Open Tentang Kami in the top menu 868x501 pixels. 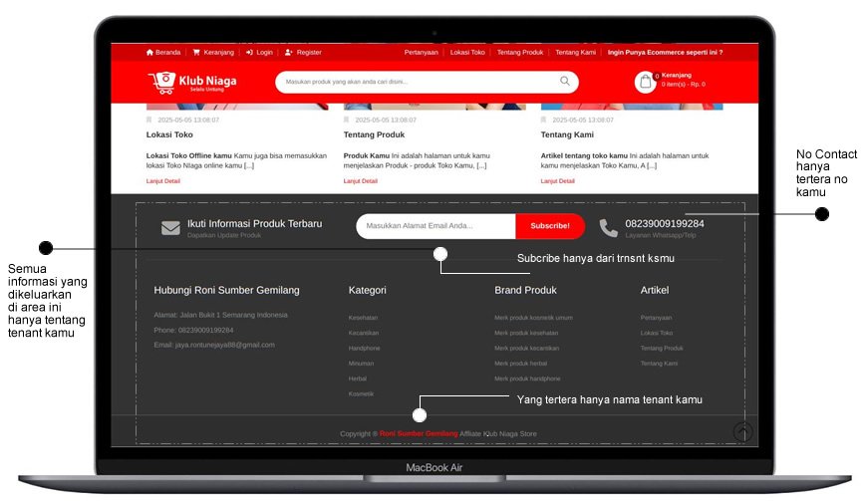coord(575,52)
